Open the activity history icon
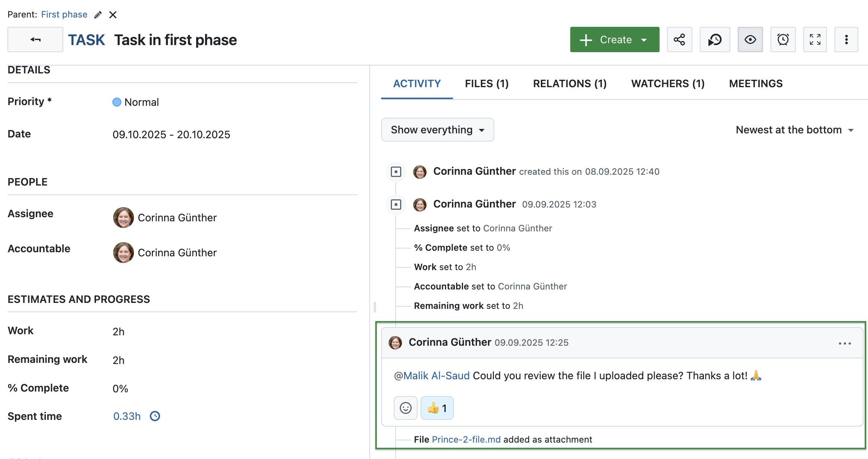This screenshot has height=459, width=868. coord(714,39)
